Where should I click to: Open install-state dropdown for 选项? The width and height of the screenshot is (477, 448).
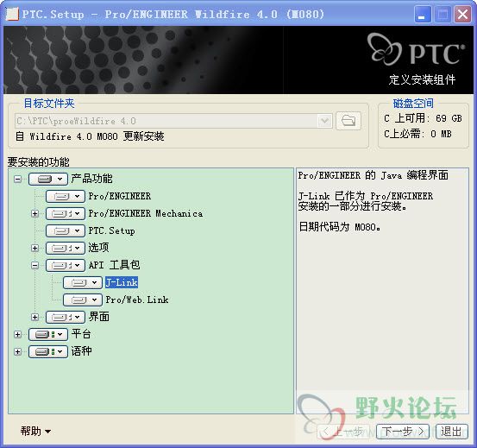(x=66, y=248)
